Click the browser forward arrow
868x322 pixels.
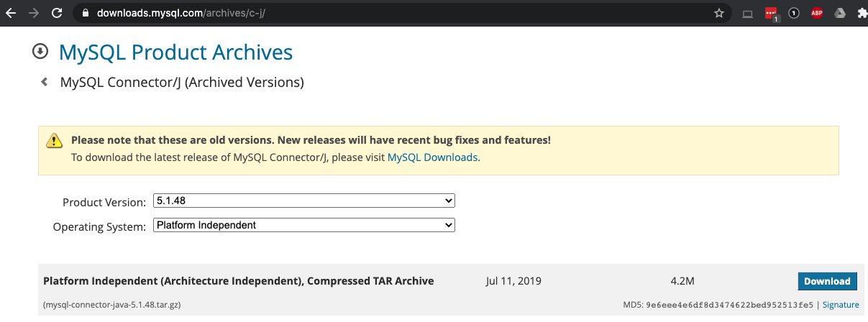(32, 13)
